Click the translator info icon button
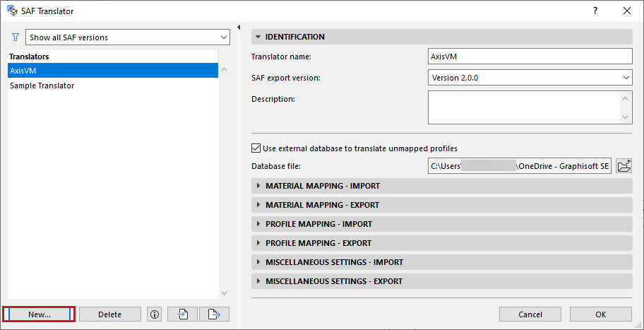The height and width of the screenshot is (330, 644). [155, 314]
